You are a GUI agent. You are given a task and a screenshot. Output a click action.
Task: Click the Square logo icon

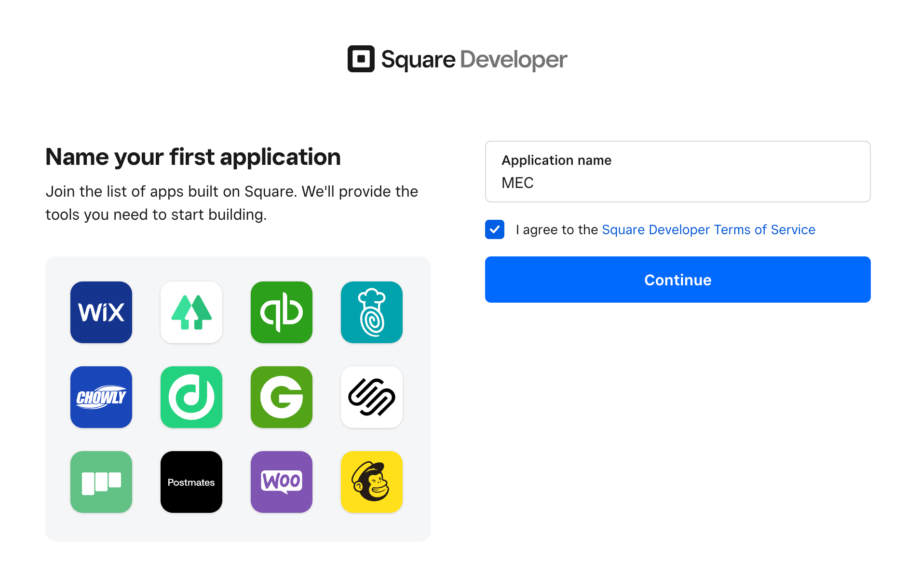pyautogui.click(x=361, y=59)
